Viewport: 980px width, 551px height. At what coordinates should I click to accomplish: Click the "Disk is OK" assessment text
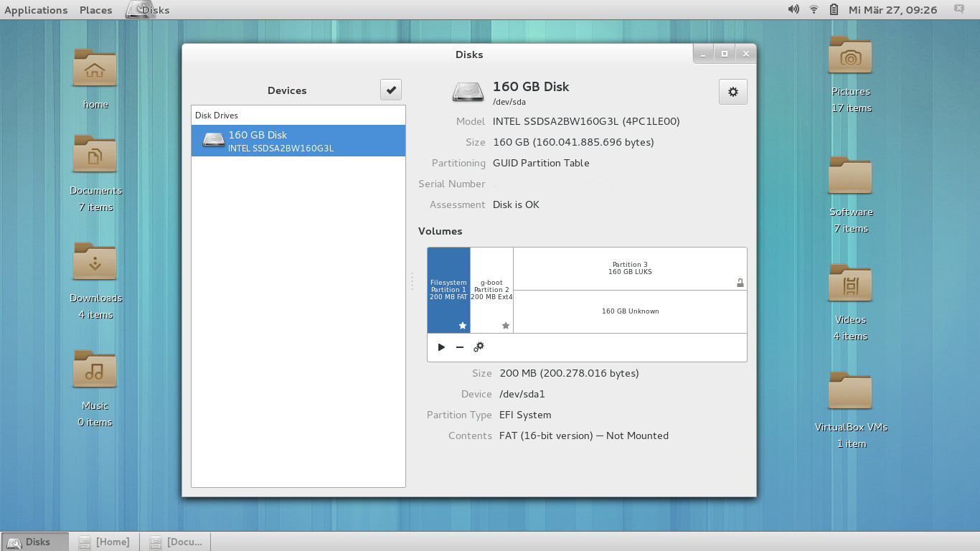[x=516, y=204]
